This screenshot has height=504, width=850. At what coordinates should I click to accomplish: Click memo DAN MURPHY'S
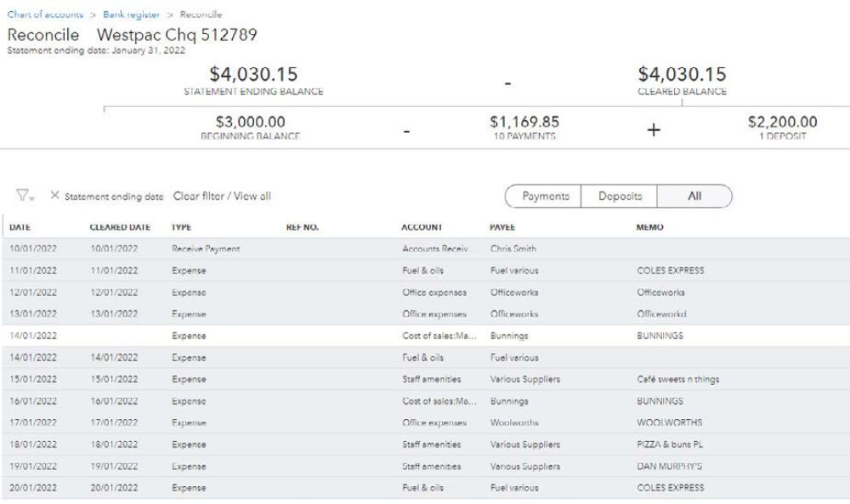tap(670, 466)
